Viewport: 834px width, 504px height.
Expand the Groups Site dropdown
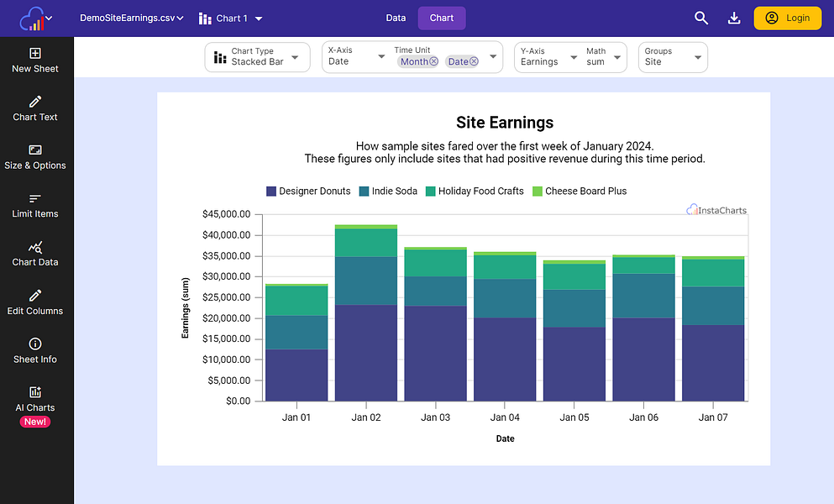click(673, 57)
